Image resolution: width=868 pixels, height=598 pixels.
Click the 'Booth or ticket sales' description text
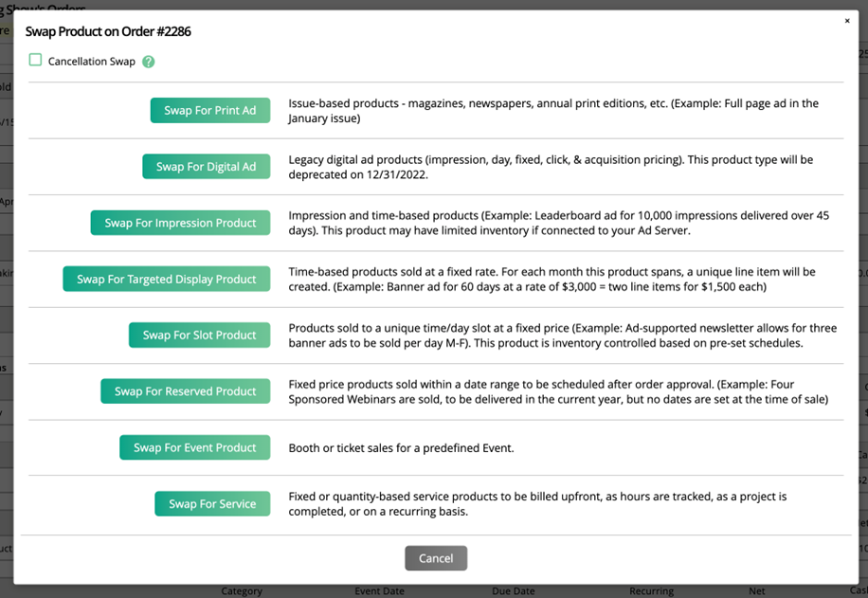pyautogui.click(x=401, y=448)
